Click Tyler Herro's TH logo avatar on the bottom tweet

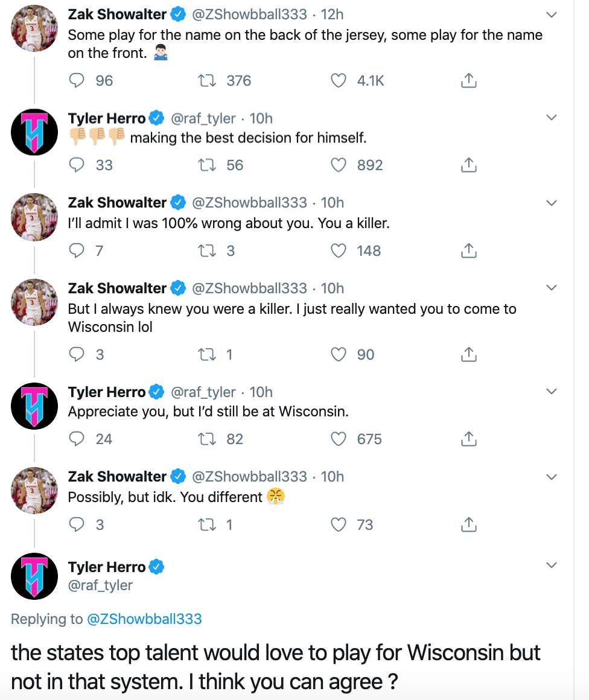(x=34, y=576)
